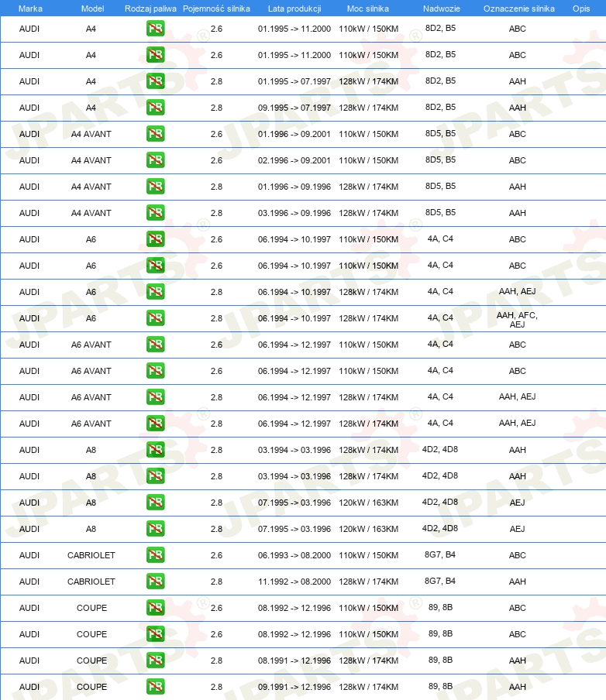This screenshot has width=606, height=700.
Task: Select the date range 02.1996 -> 09.2001
Action: tap(294, 160)
